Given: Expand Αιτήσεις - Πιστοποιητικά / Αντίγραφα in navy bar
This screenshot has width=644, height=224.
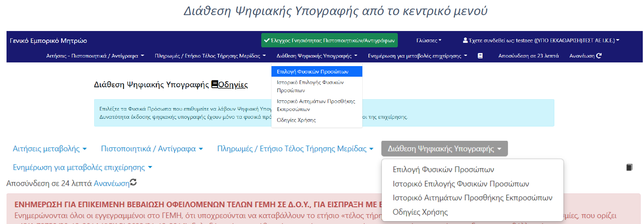Looking at the screenshot, I should [x=95, y=56].
